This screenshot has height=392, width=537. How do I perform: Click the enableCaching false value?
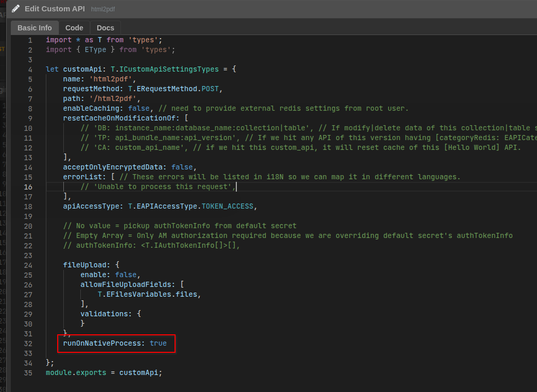[138, 109]
